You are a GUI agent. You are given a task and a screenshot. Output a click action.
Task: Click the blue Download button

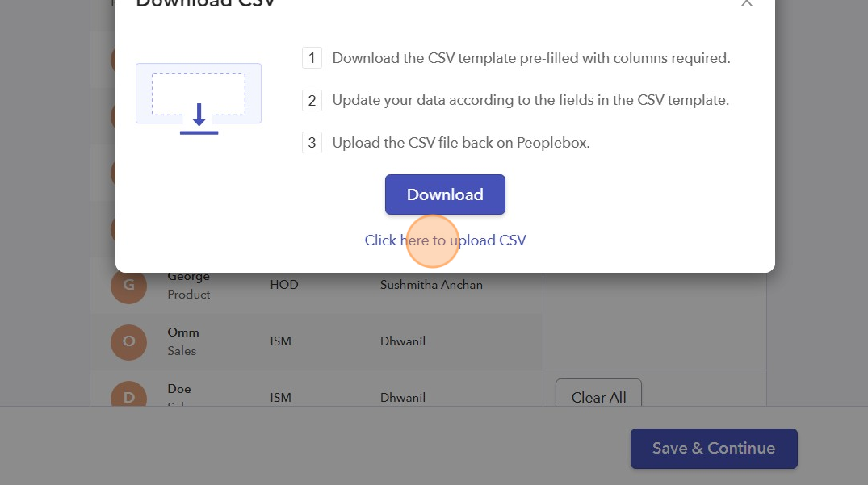(x=445, y=194)
